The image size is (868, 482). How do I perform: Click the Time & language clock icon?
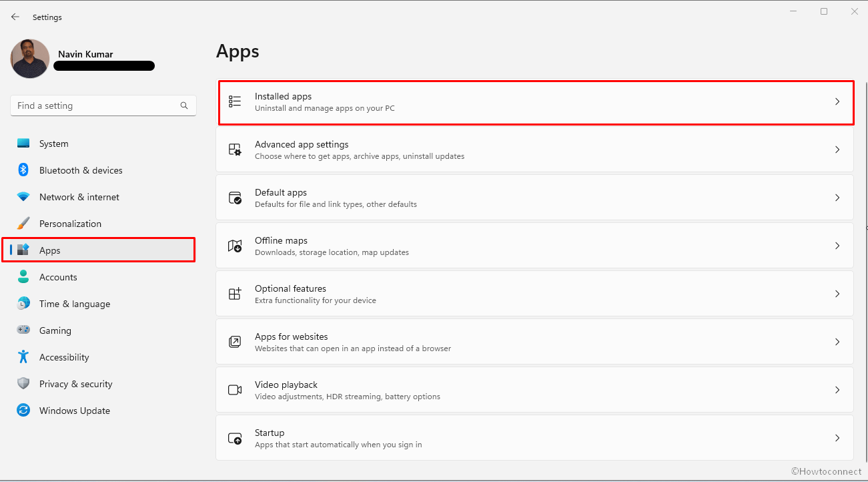(x=23, y=304)
